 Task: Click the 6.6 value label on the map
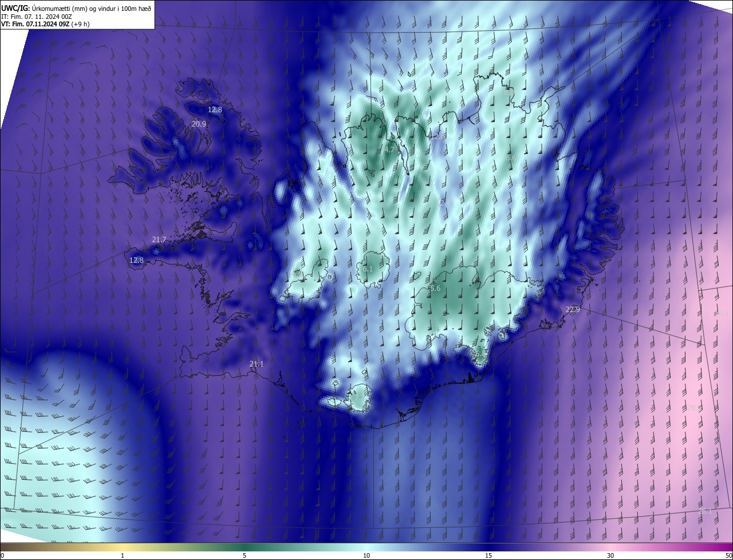click(x=511, y=157)
